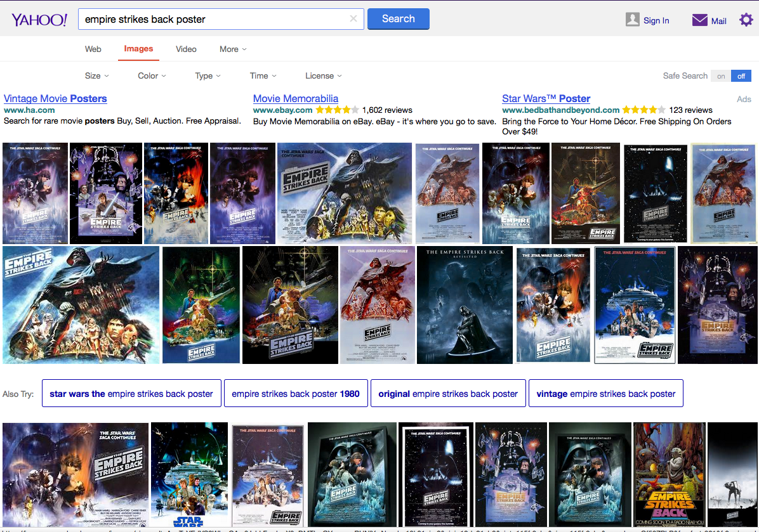Expand the More menu
This screenshot has height=532, width=759.
point(233,49)
